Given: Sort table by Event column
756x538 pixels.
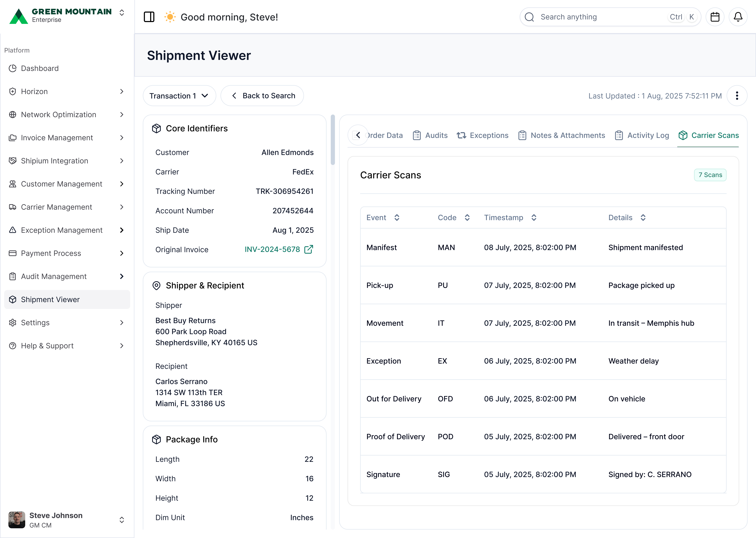Looking at the screenshot, I should [x=397, y=218].
